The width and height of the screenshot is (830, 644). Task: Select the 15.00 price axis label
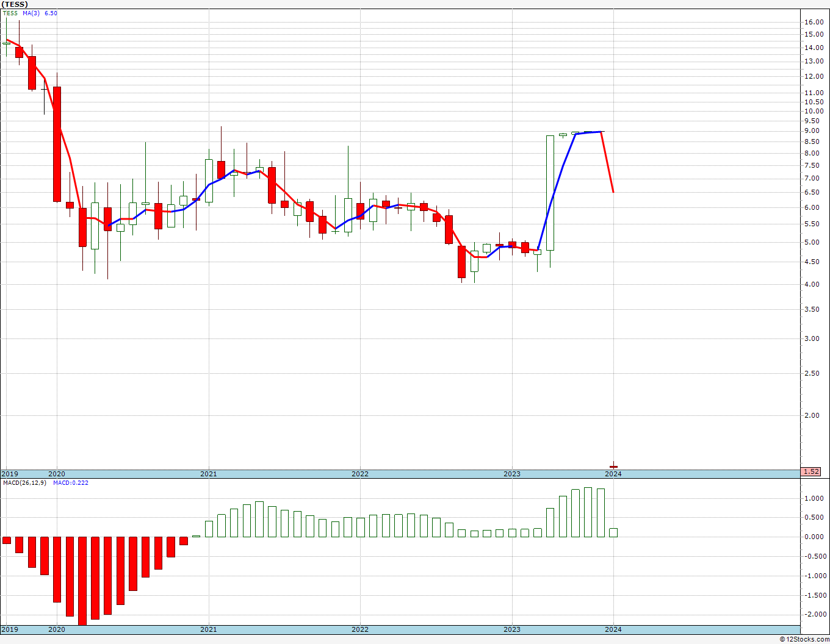tap(814, 35)
